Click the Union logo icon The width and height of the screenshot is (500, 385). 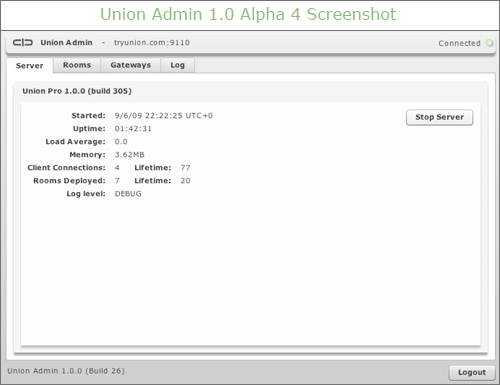(x=23, y=43)
